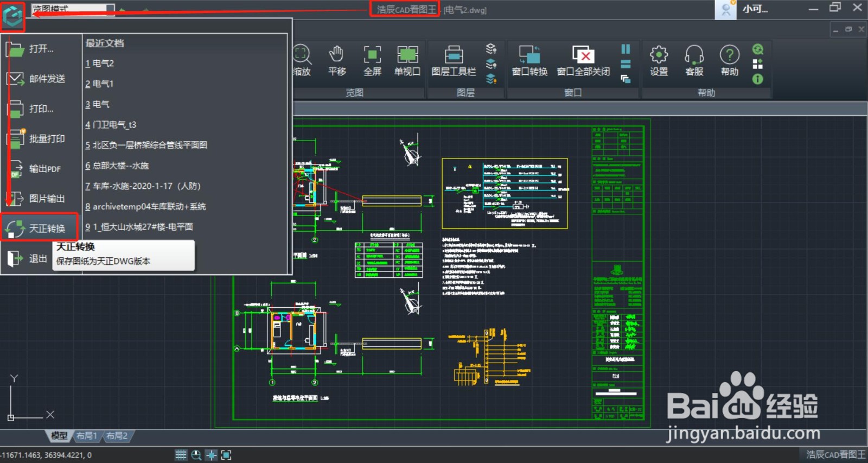Open 客服 customer service headset
This screenshot has height=463, width=868.
tap(694, 61)
